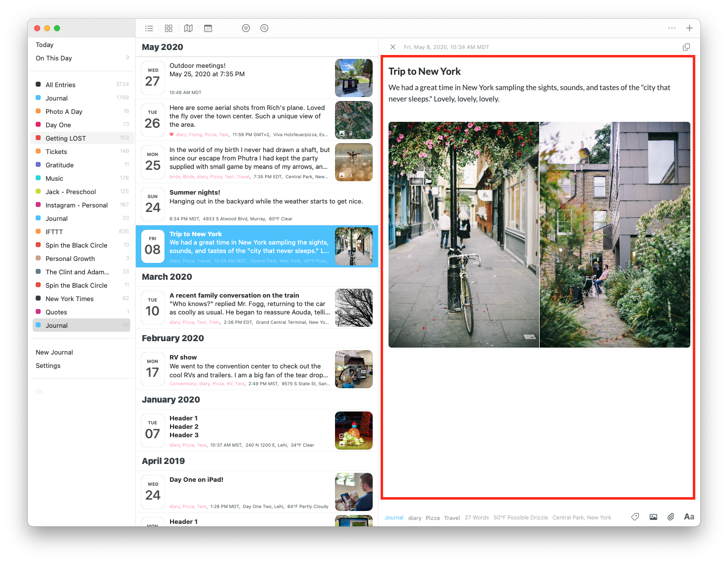Open the calendar view
728x563 pixels.
tap(208, 28)
